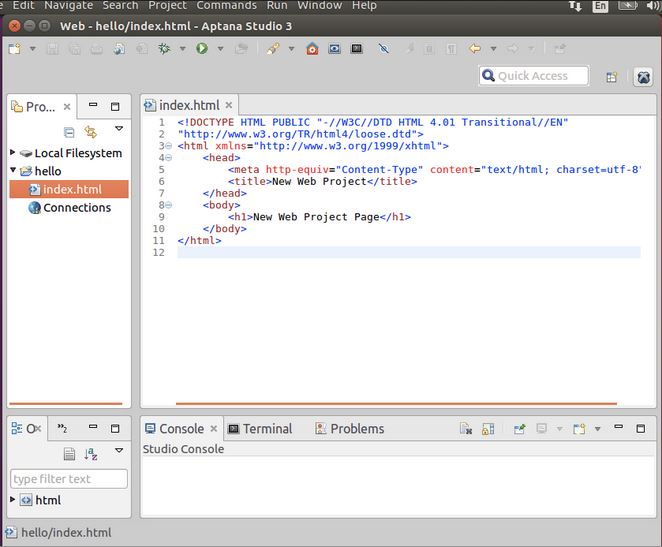Viewport: 662px width, 547px height.
Task: Select index.html in Project Explorer
Action: click(x=69, y=190)
